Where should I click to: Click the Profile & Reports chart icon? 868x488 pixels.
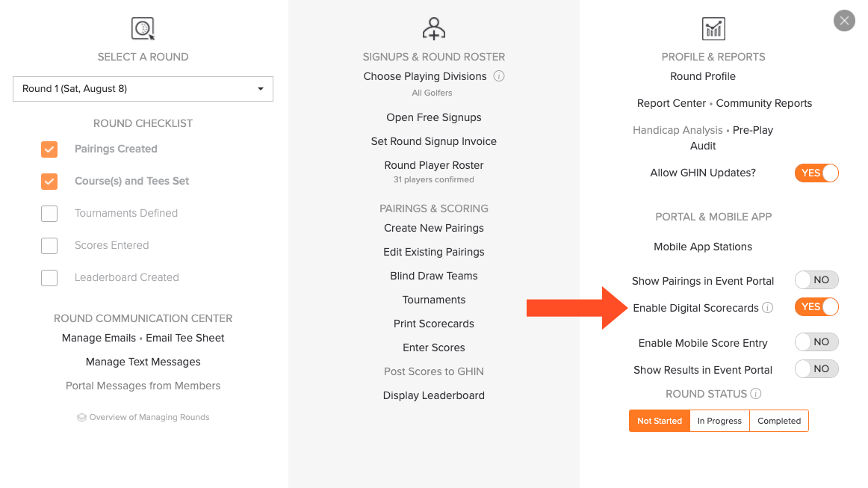point(713,29)
